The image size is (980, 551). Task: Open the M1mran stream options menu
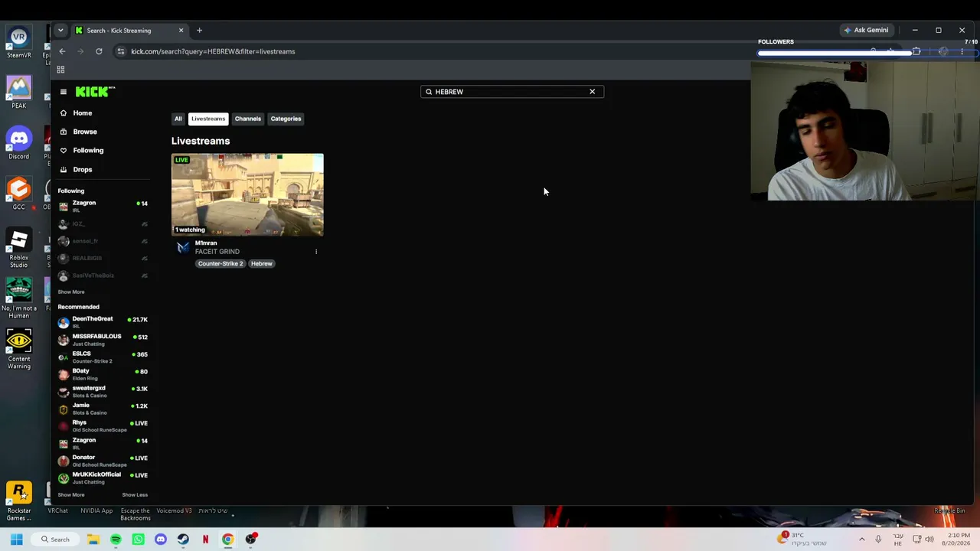point(316,252)
